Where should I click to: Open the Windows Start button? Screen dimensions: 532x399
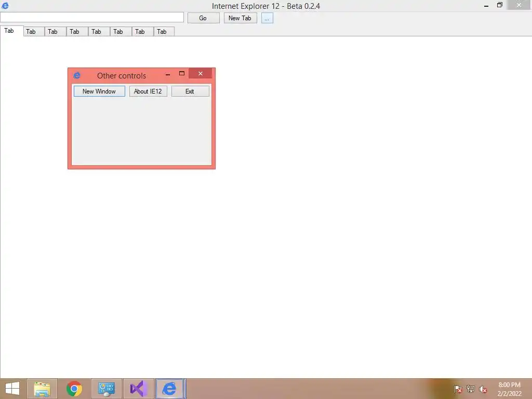coord(12,389)
